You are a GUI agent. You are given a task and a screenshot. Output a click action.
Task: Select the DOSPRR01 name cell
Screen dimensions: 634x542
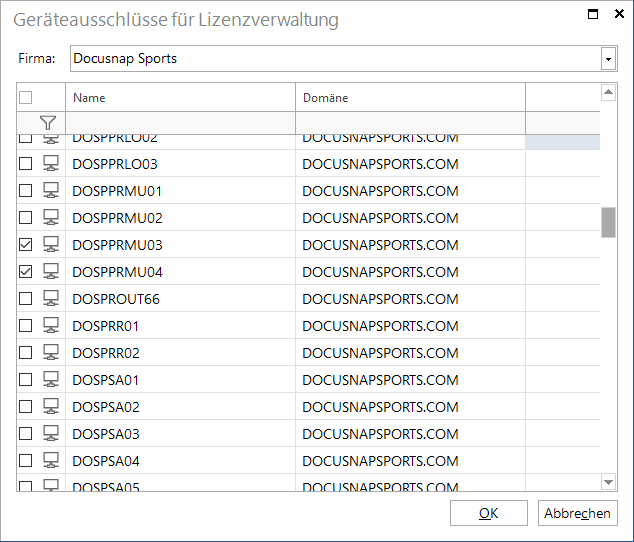tap(180, 325)
